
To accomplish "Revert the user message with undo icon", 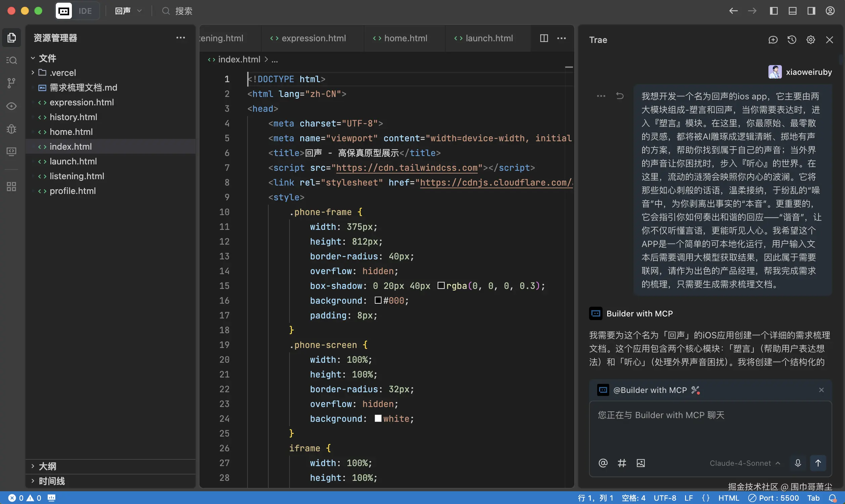I will [620, 96].
